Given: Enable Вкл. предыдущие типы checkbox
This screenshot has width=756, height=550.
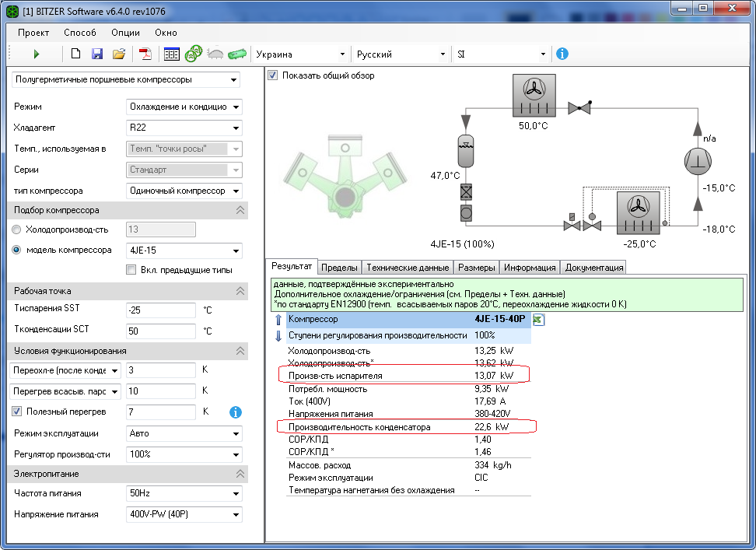Looking at the screenshot, I should (131, 270).
